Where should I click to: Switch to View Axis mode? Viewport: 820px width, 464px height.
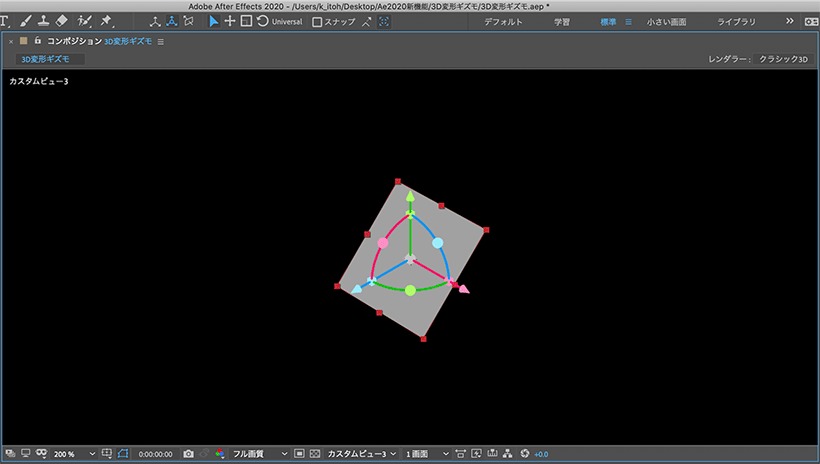point(189,21)
